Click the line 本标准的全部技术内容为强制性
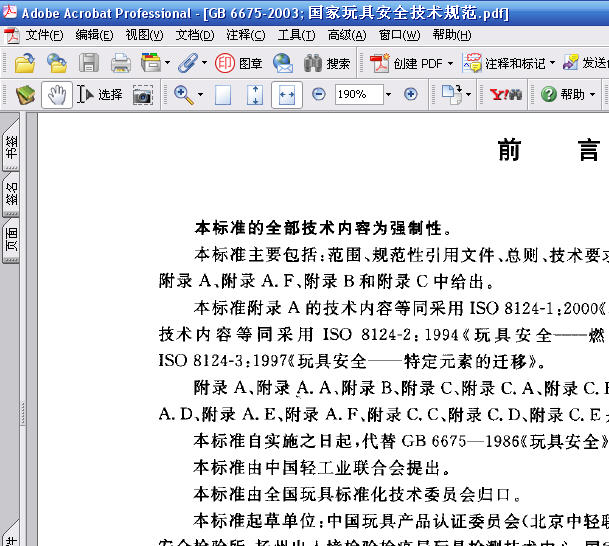 tap(323, 228)
